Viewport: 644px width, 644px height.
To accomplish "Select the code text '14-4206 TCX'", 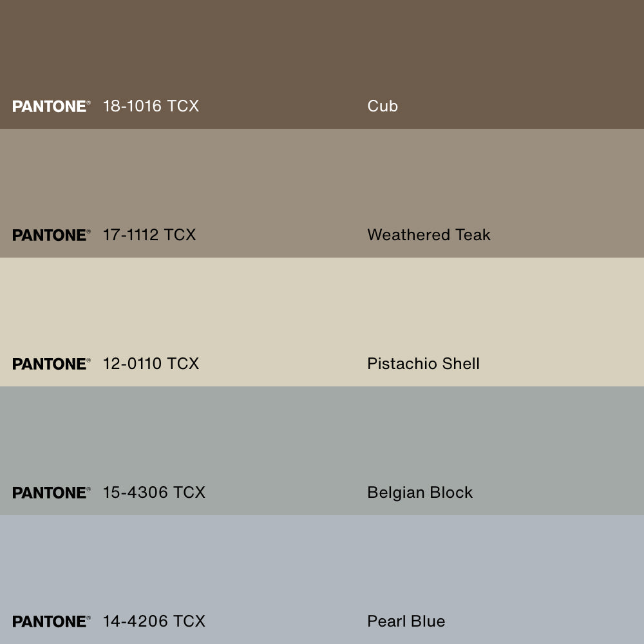I will [154, 621].
